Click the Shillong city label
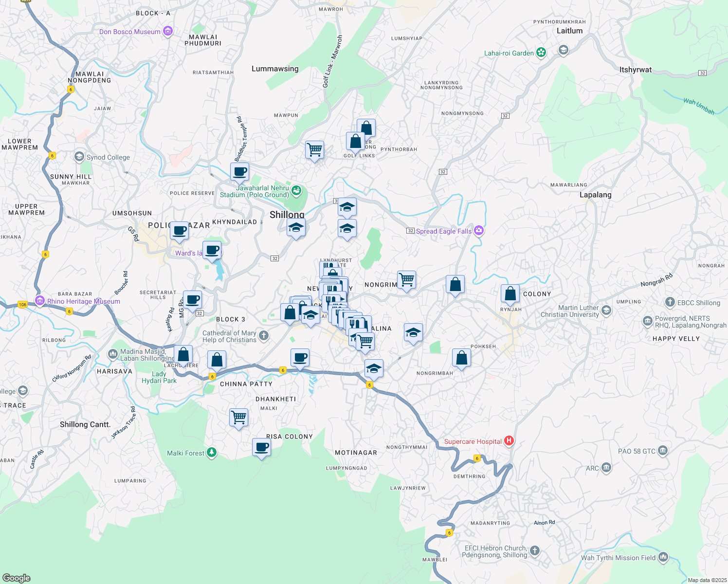This screenshot has height=584, width=728. tap(287, 215)
